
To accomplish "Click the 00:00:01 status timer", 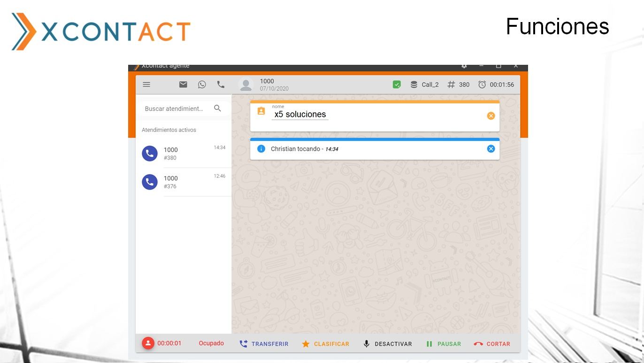I will 169,343.
